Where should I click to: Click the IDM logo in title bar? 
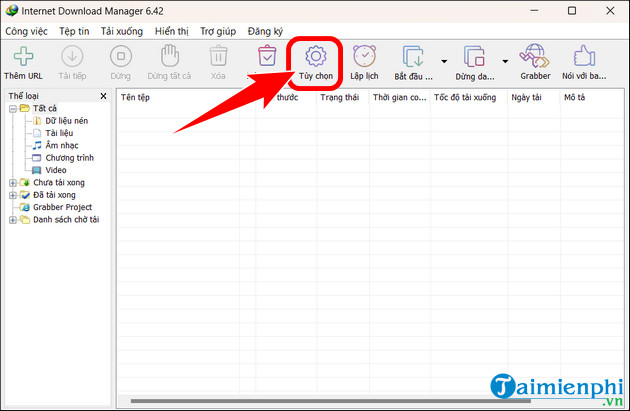[x=11, y=11]
